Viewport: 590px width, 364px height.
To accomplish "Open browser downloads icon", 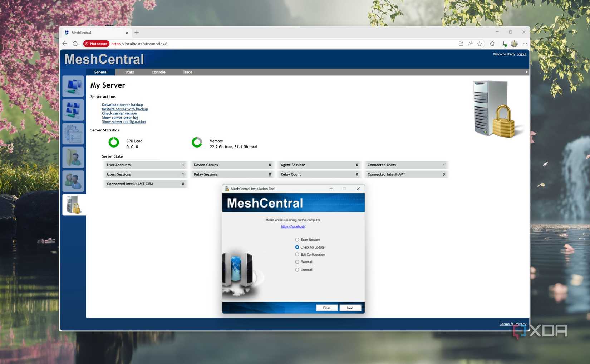I will pos(504,44).
